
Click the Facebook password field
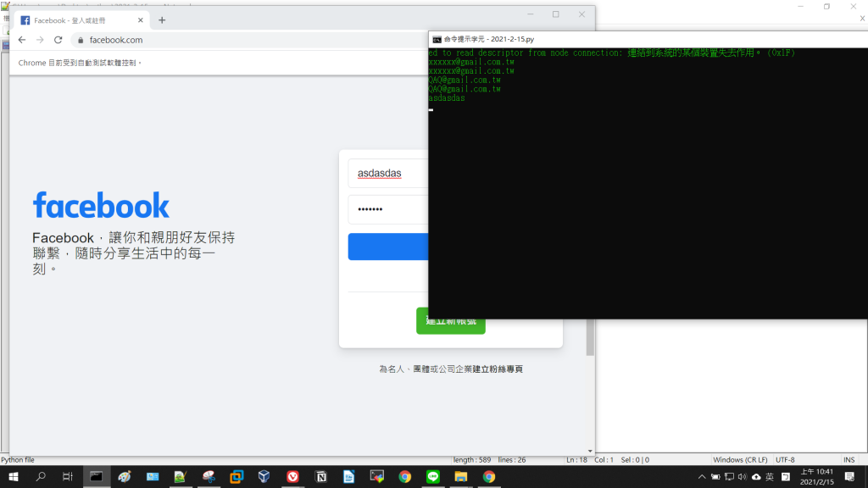click(388, 209)
